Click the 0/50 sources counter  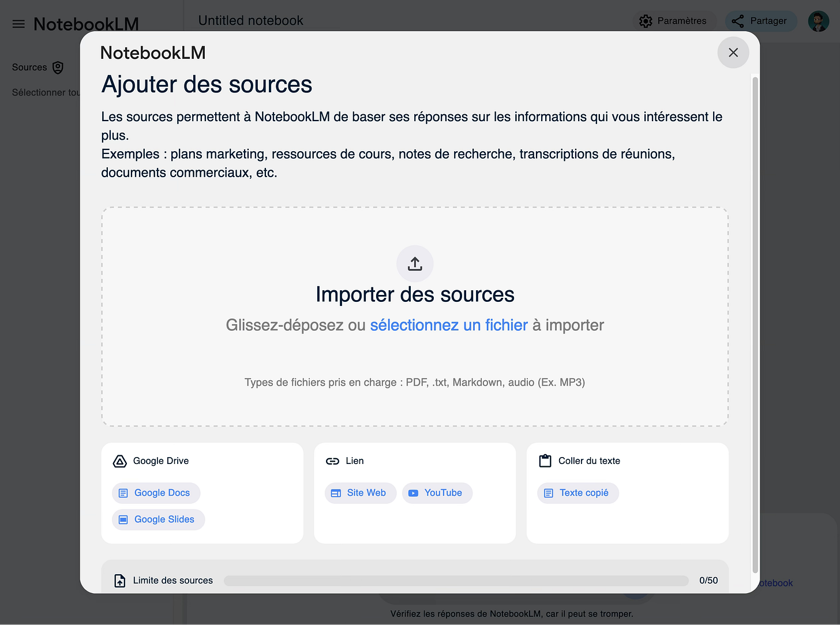tap(708, 581)
